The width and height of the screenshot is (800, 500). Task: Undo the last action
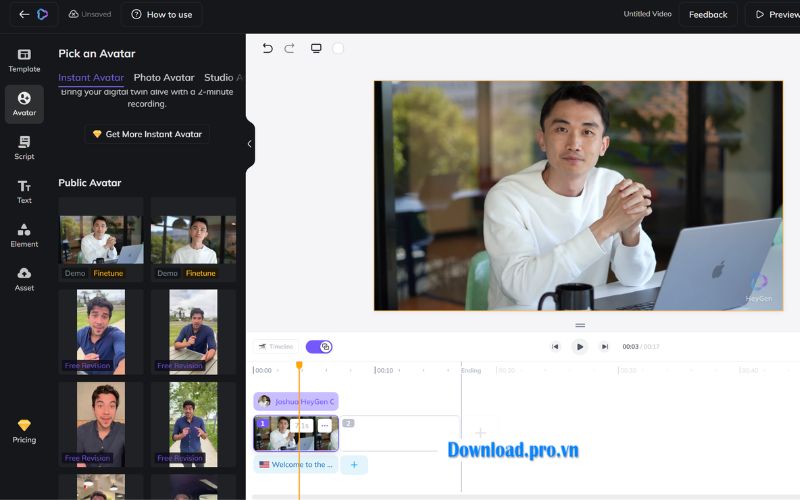[267, 48]
